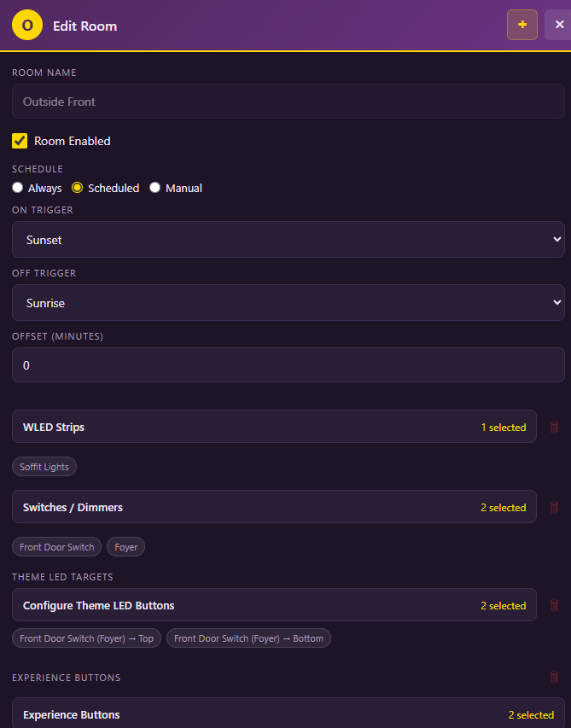Open the On Trigger Sunset dropdown

[x=288, y=240]
